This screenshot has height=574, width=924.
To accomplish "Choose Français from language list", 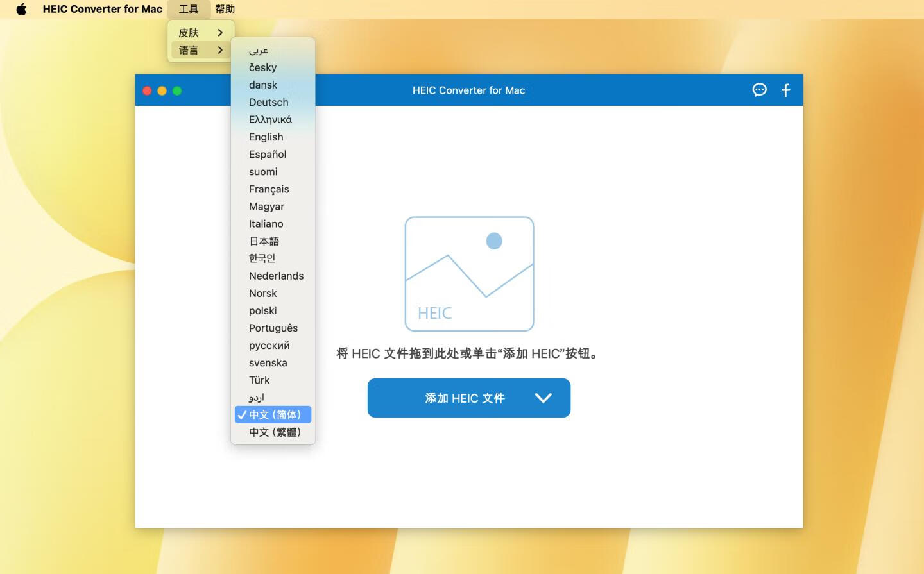I will tap(273, 189).
